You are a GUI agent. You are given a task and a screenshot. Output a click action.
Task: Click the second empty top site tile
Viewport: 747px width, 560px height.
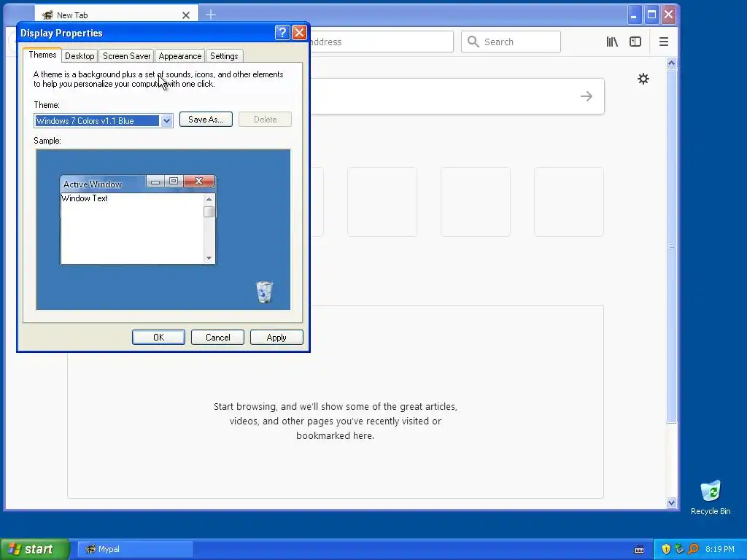(x=382, y=202)
